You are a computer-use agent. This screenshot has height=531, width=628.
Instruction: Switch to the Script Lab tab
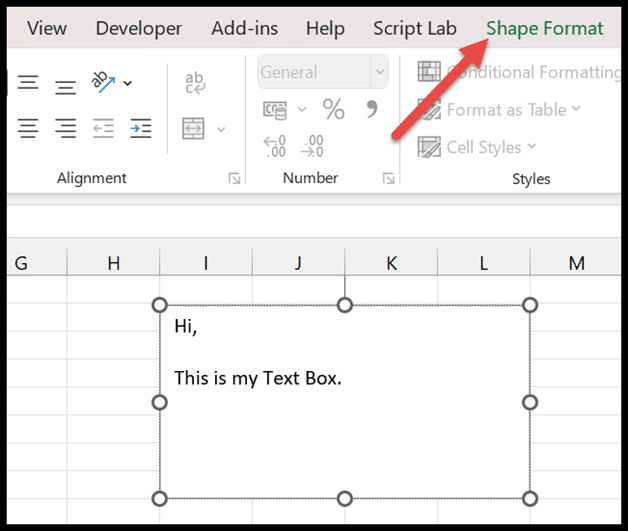[x=415, y=28]
